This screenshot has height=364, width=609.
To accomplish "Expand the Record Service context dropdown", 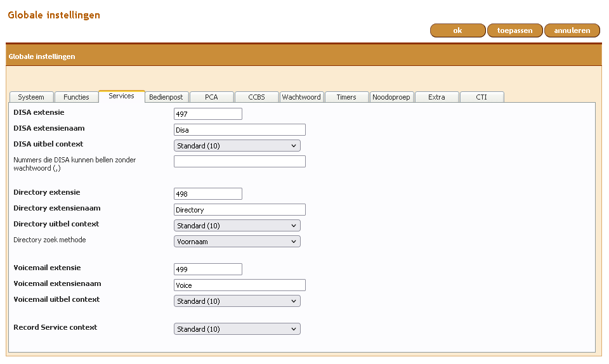I will (237, 329).
